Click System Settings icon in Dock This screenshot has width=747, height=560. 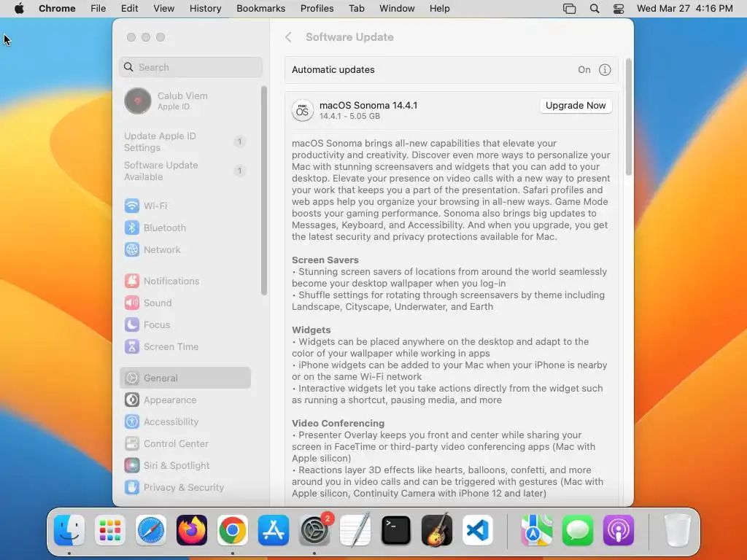[314, 530]
